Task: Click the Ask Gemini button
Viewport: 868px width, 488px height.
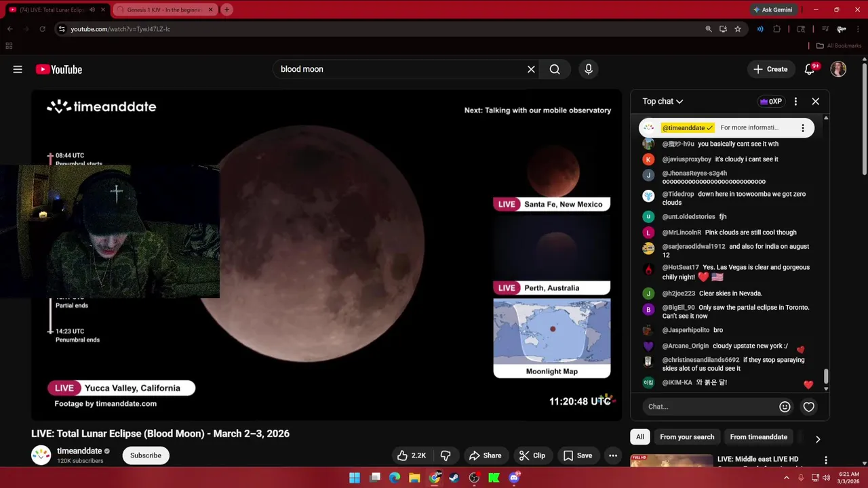Action: coord(772,9)
